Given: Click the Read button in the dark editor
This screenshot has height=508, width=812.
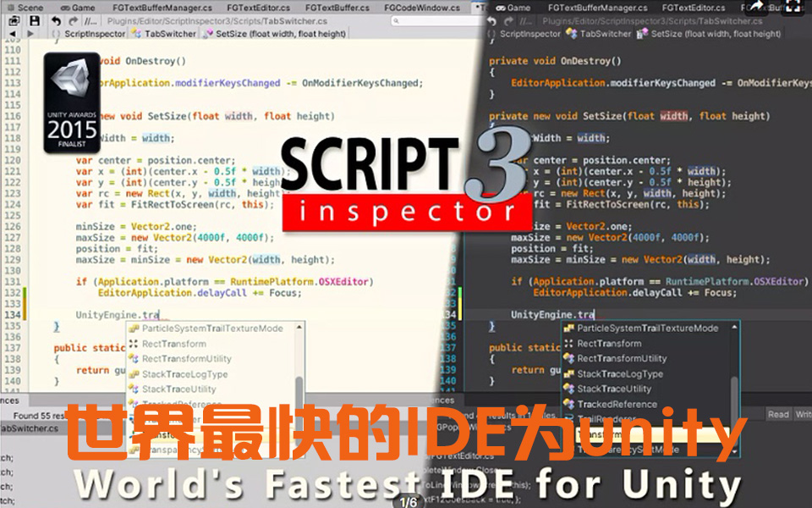Looking at the screenshot, I should (778, 414).
